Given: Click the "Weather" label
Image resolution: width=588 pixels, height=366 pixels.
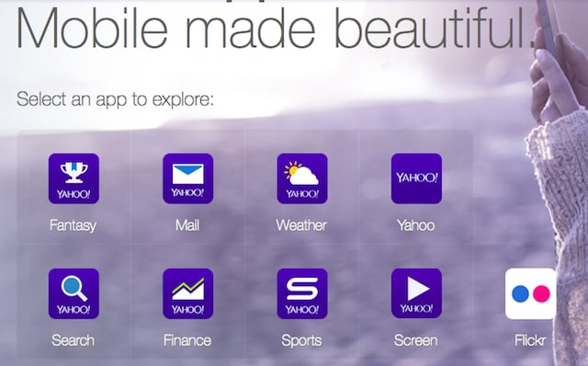Looking at the screenshot, I should [301, 225].
